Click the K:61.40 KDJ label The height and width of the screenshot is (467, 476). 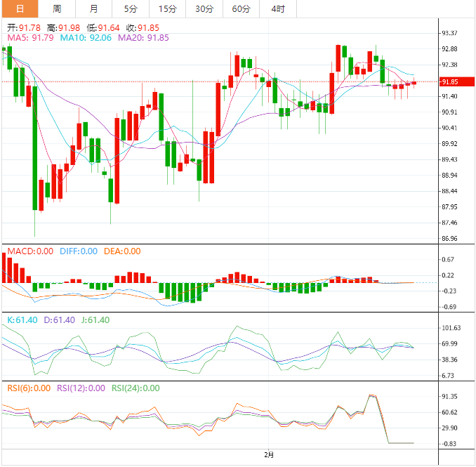(x=22, y=320)
